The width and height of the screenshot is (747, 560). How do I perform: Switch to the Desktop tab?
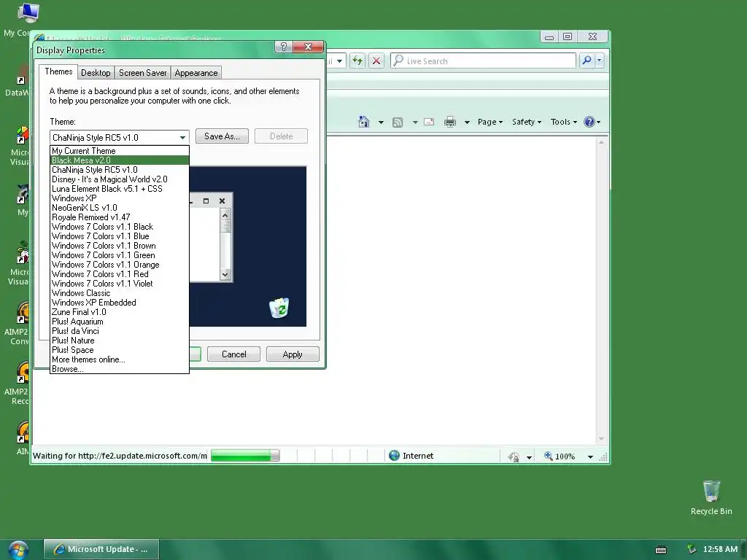(96, 73)
